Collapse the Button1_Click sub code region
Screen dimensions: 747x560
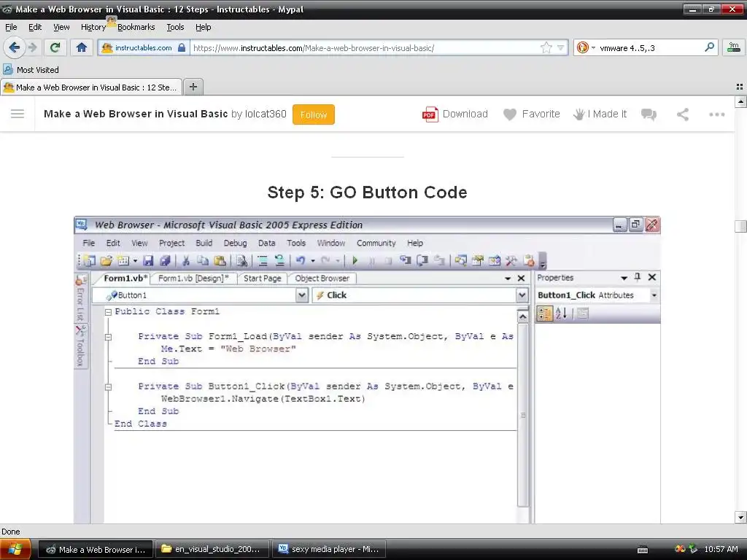pos(108,387)
